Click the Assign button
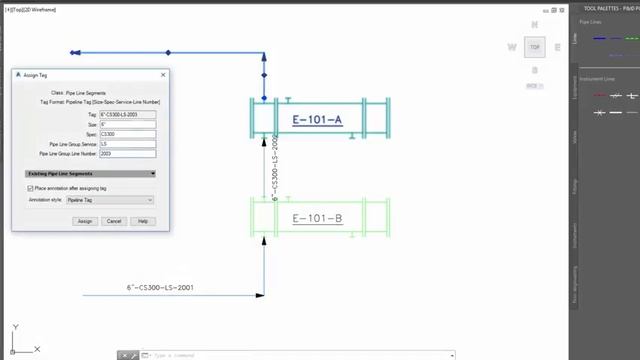Screen dimensions: 640x360 85,221
